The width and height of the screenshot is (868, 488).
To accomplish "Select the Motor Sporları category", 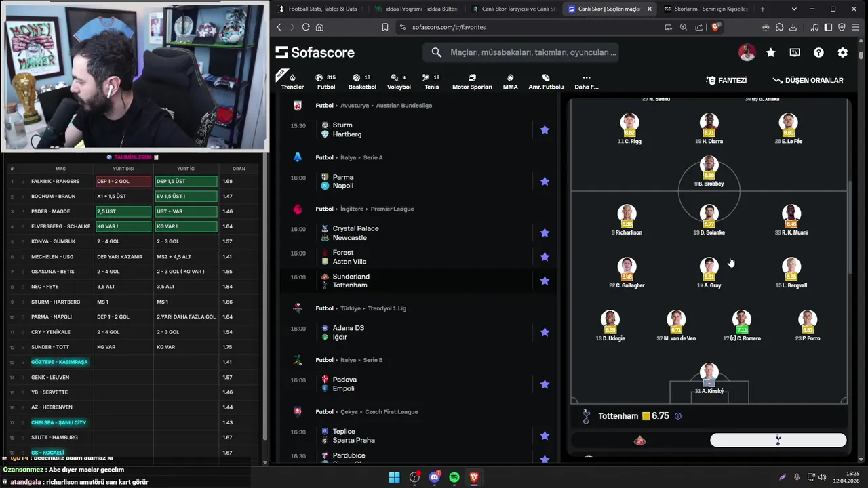I will point(472,81).
